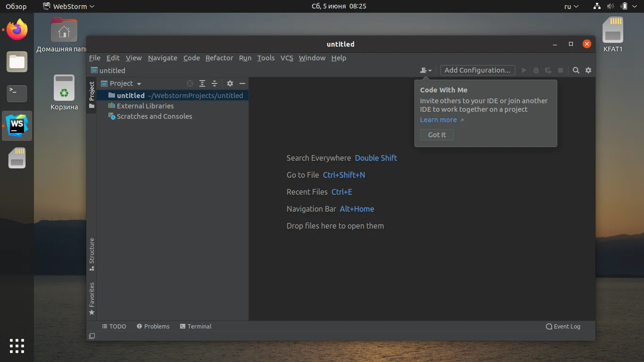The image size is (644, 362).
Task: Open the Terminal tool window tab
Action: coord(196,326)
